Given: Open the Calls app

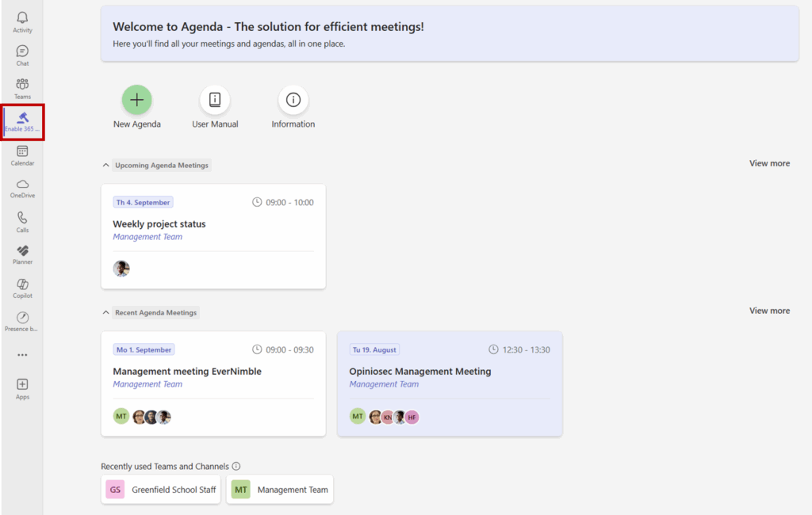Looking at the screenshot, I should [x=21, y=222].
